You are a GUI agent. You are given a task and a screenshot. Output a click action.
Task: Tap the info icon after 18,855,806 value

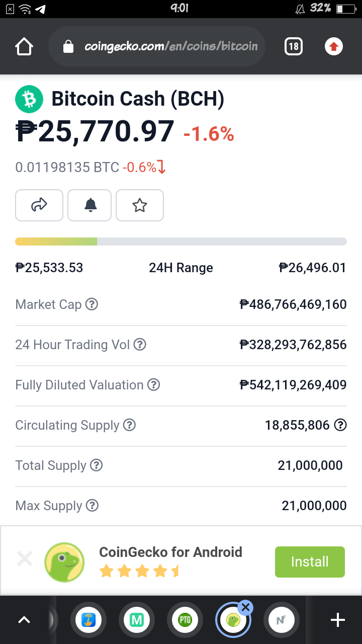(341, 425)
